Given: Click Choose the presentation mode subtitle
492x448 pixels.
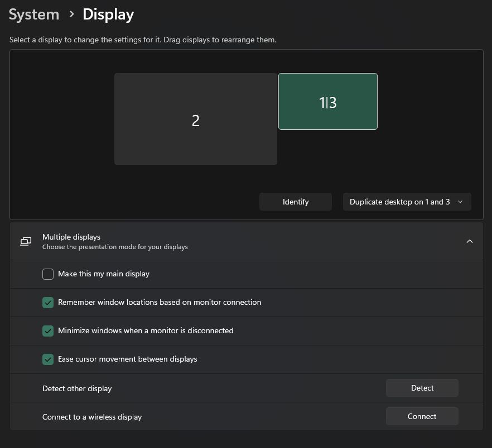Looking at the screenshot, I should click(115, 247).
